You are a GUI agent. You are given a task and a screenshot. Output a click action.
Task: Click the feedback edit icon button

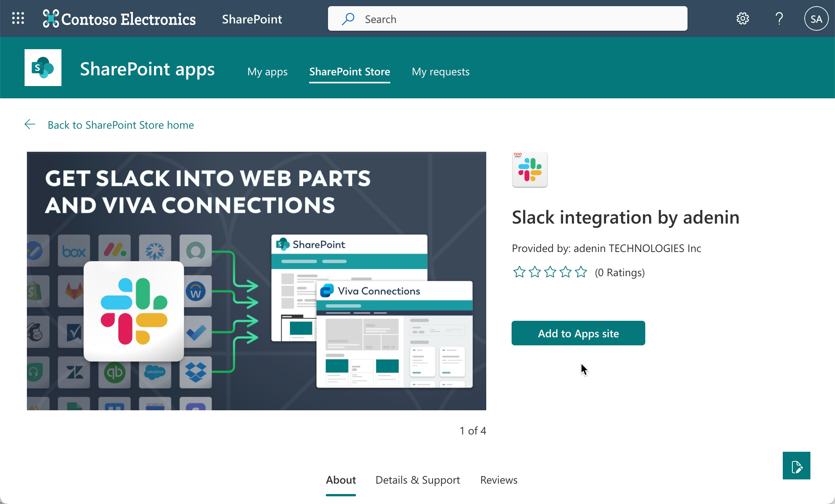click(x=796, y=466)
